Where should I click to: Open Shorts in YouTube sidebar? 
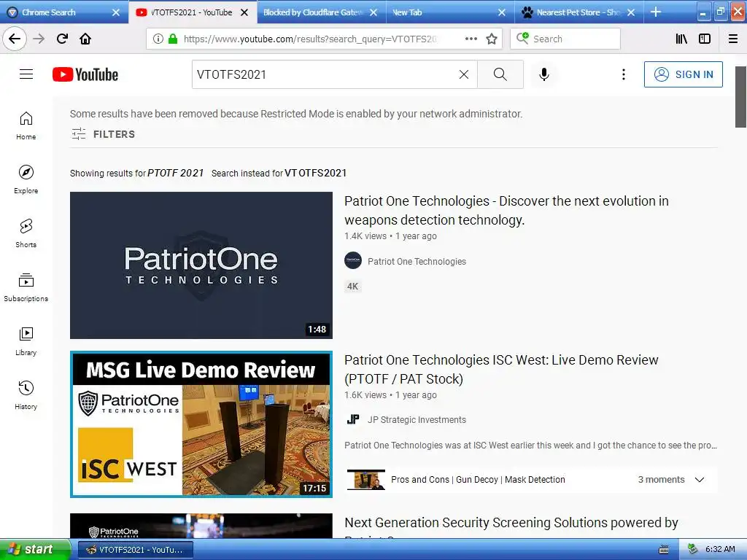point(26,233)
